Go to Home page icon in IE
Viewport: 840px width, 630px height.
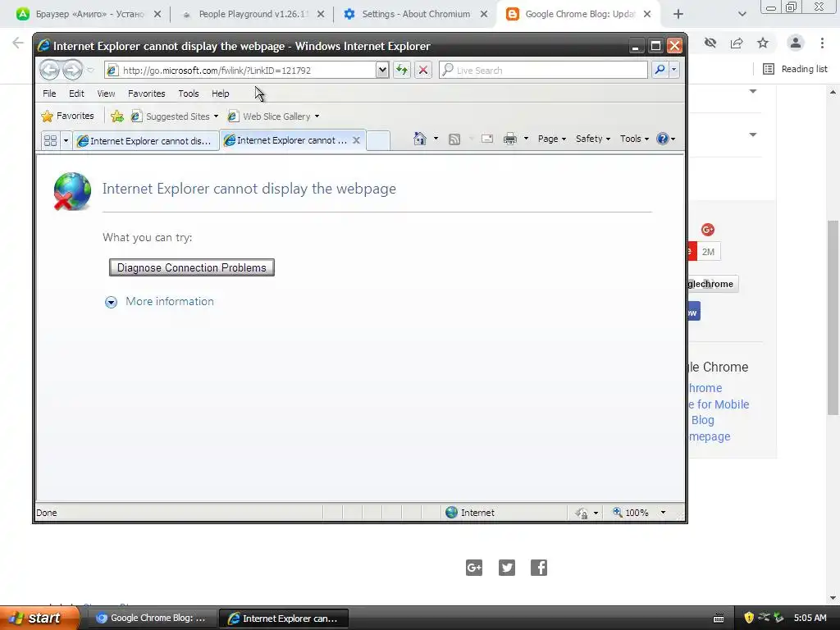(x=419, y=139)
